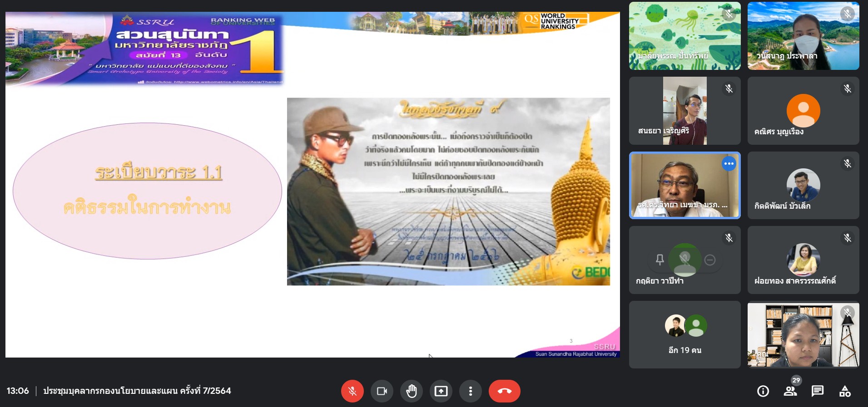Show everyone in the people panel
The height and width of the screenshot is (407, 868).
[790, 391]
